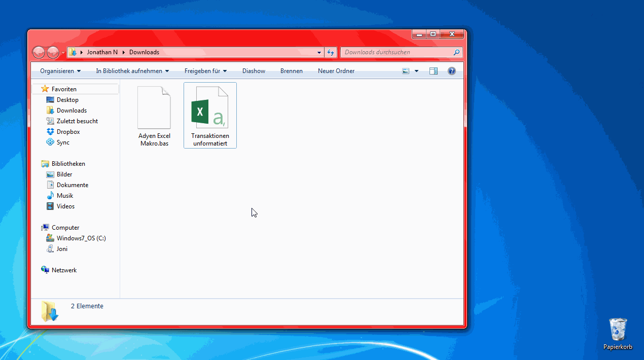The width and height of the screenshot is (644, 360).
Task: Click the Brennen toolbar button
Action: coord(292,71)
